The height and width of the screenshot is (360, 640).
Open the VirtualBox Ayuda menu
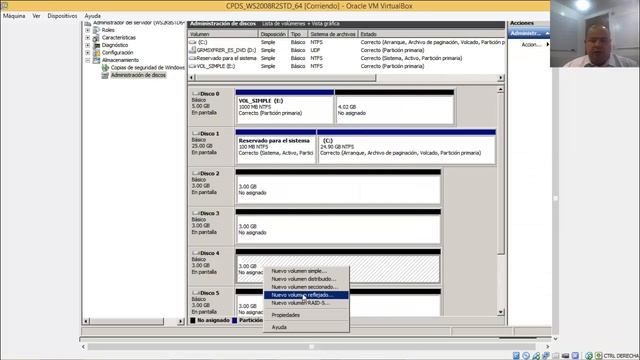(x=93, y=16)
